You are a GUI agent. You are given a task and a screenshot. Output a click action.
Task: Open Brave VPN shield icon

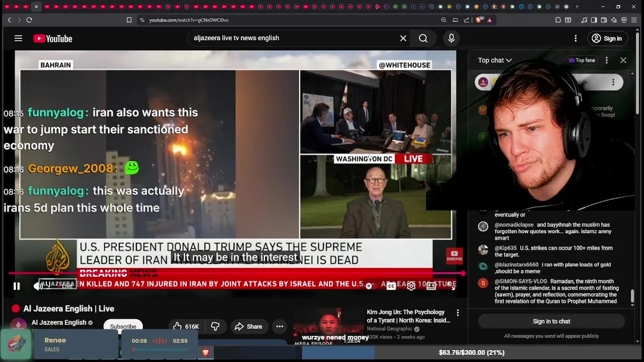coord(624,20)
